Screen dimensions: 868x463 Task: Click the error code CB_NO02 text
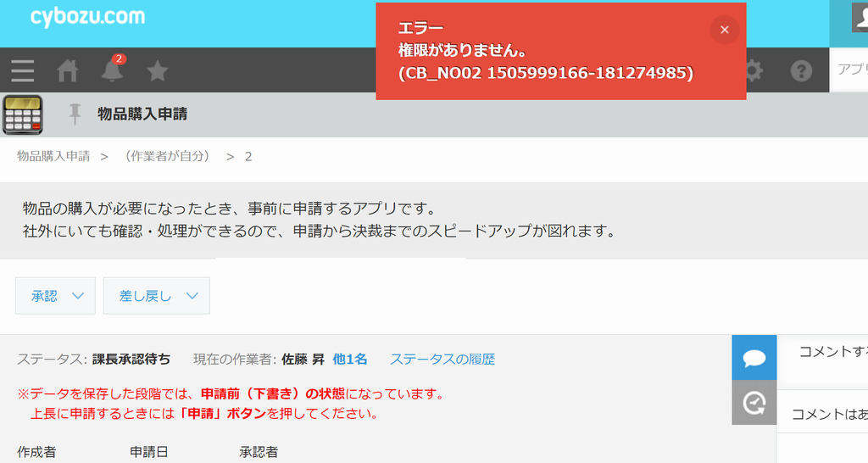[x=546, y=73]
